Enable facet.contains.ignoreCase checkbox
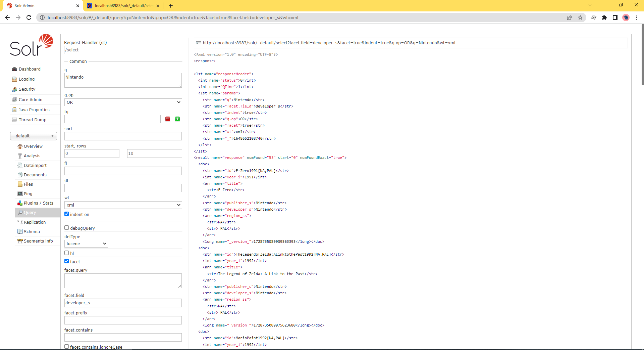This screenshot has height=350, width=644. (67, 347)
